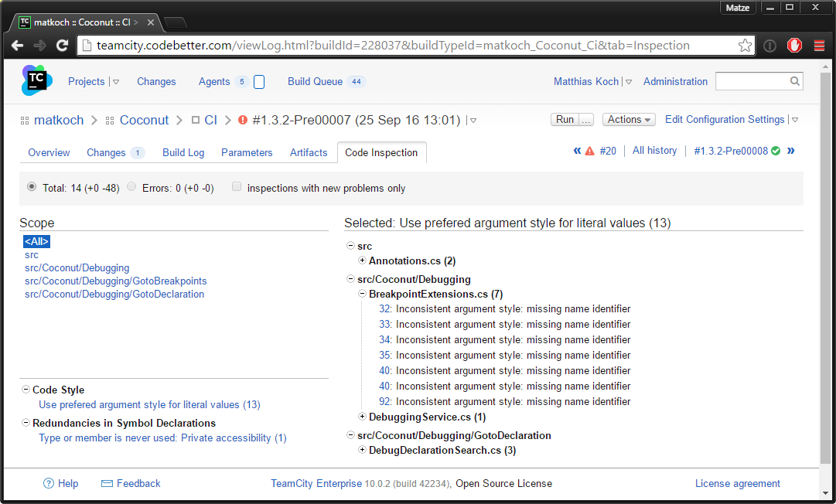Open the Projects dropdown arrow
This screenshot has height=504, width=836.
point(116,82)
